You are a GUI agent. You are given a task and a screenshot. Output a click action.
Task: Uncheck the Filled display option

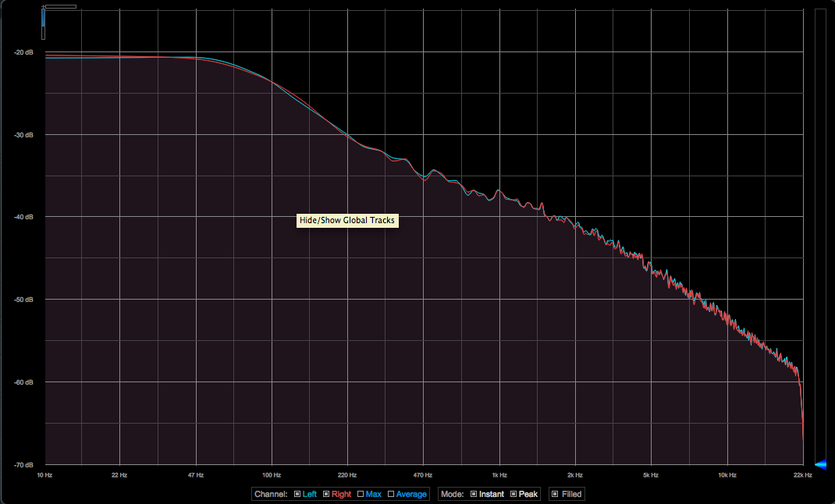(555, 494)
